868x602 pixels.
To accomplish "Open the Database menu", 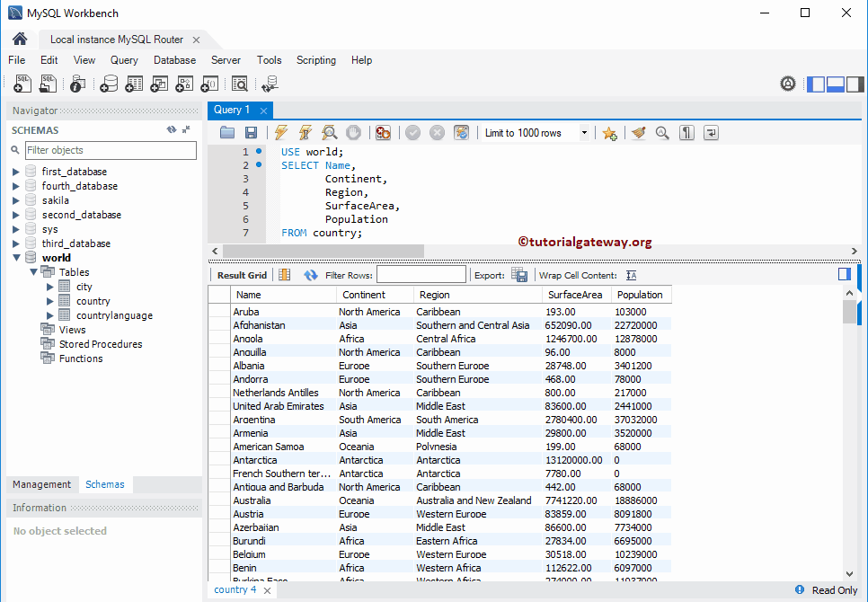I will 174,60.
